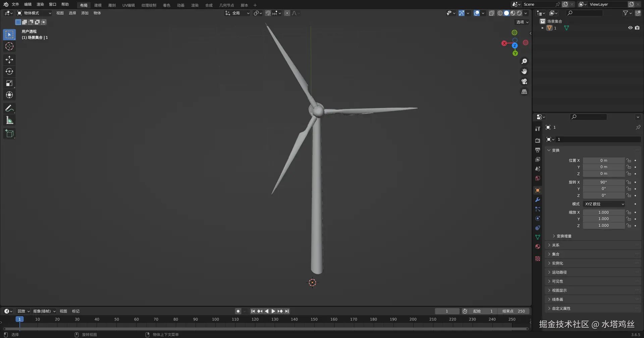Click the Add Cube tool

(x=9, y=134)
